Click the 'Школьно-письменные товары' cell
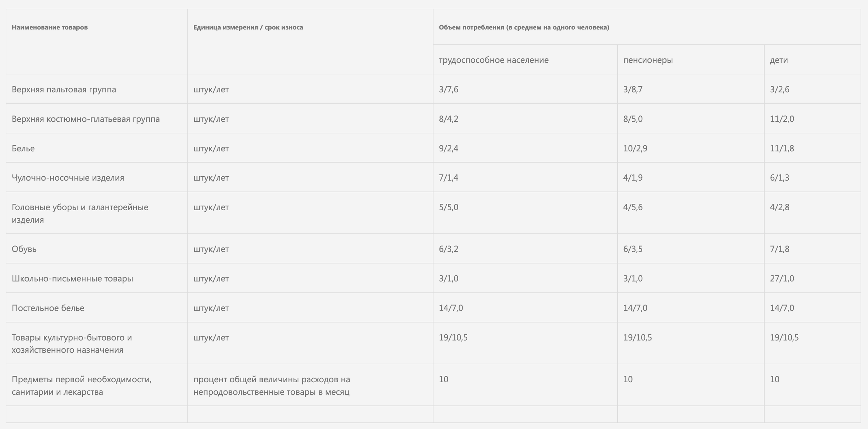The image size is (868, 429). tap(72, 278)
